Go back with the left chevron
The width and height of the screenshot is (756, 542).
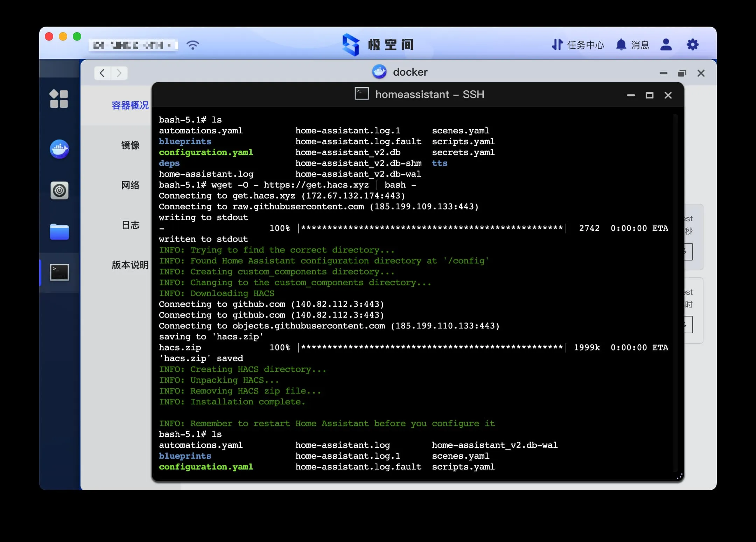(x=102, y=73)
